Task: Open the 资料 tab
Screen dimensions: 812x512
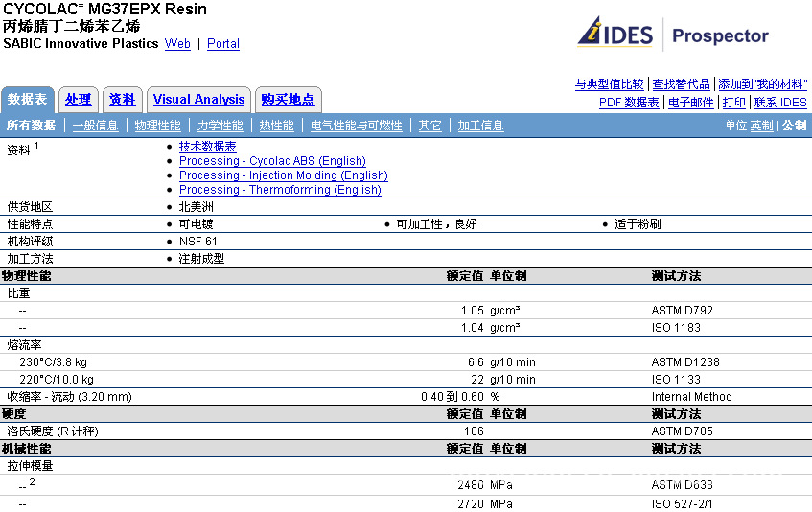Action: pyautogui.click(x=122, y=100)
